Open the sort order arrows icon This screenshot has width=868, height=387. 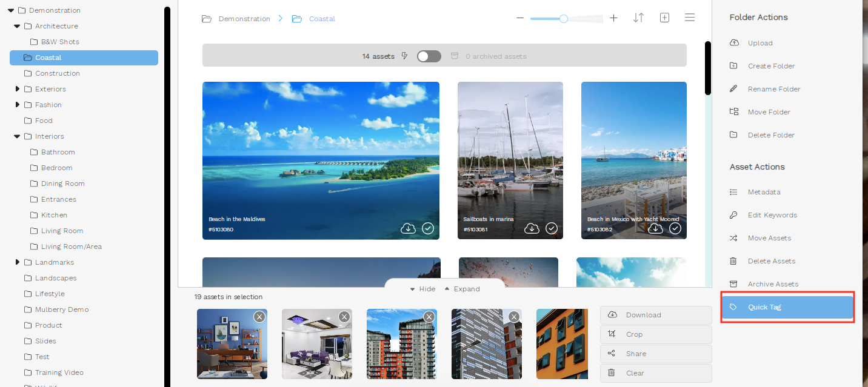pos(638,18)
